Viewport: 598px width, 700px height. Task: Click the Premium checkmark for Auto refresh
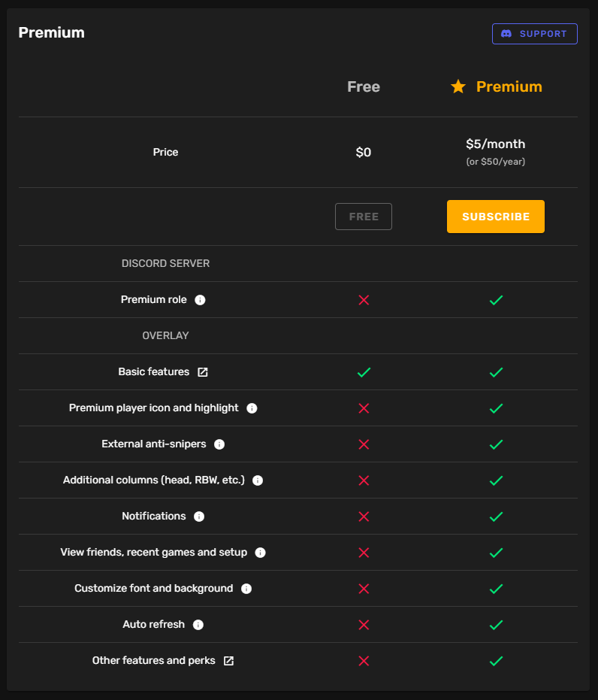point(496,625)
